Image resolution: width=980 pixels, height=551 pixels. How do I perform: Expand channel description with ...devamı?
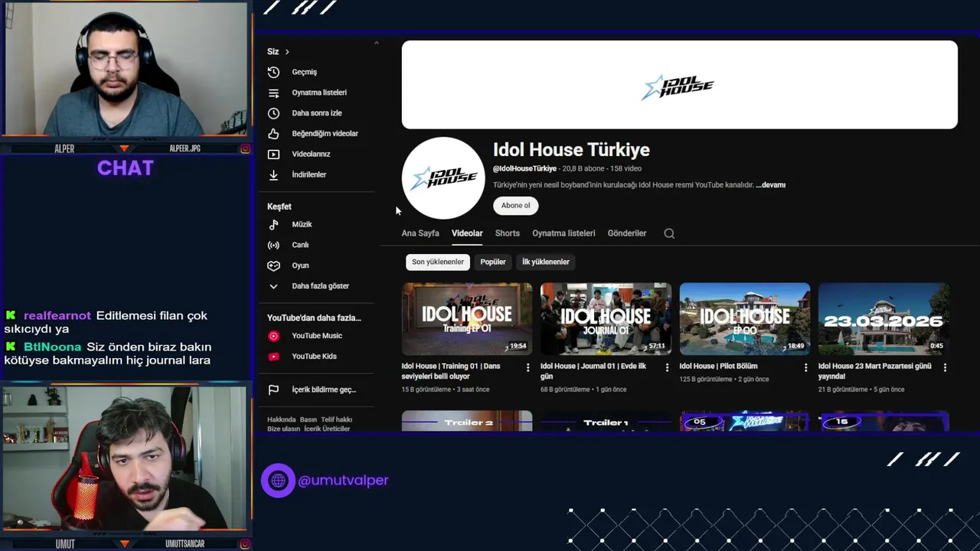(x=770, y=185)
